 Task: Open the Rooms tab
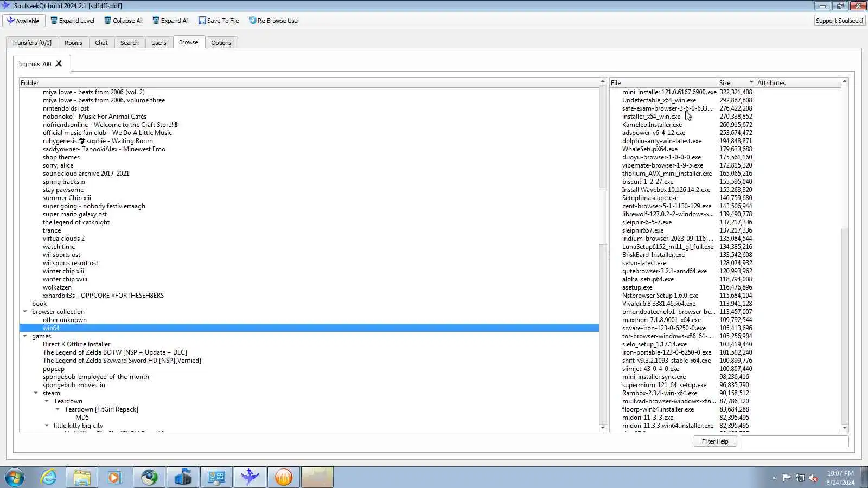(73, 43)
